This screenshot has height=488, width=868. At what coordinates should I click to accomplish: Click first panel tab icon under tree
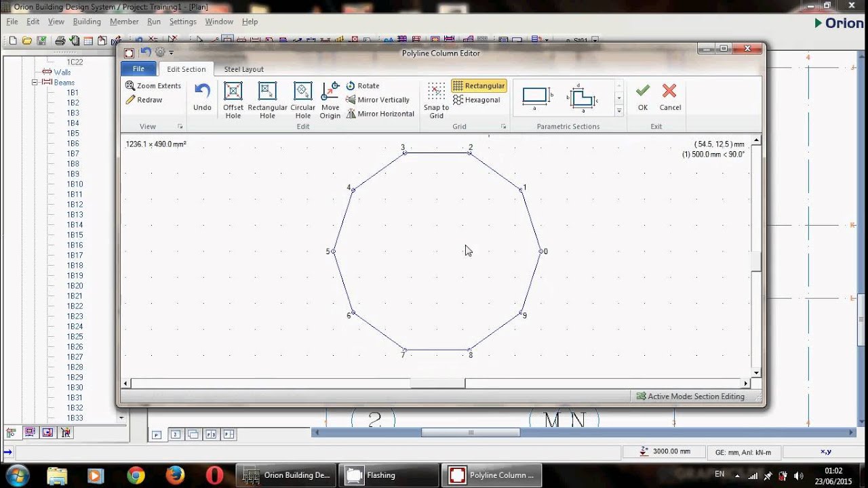tap(11, 432)
